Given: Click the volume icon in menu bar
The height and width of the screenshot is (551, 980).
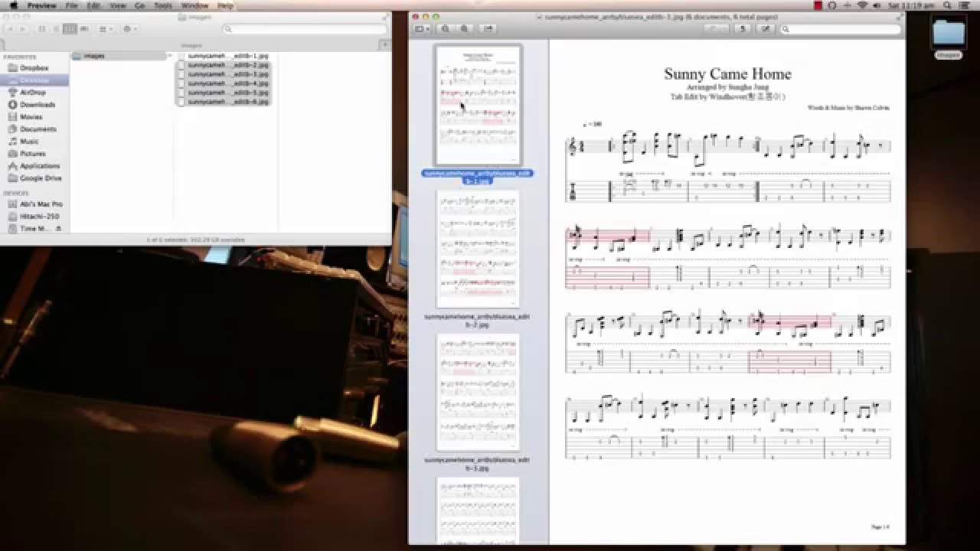Looking at the screenshot, I should point(877,5).
